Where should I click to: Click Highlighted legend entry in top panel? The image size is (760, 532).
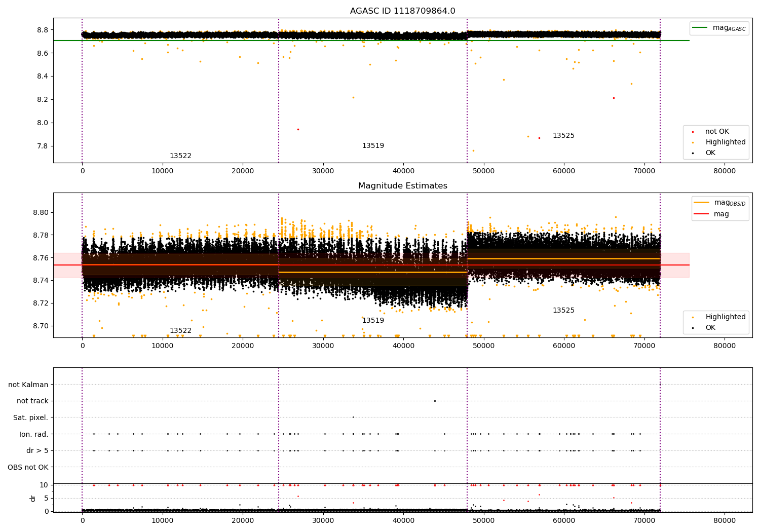point(725,142)
